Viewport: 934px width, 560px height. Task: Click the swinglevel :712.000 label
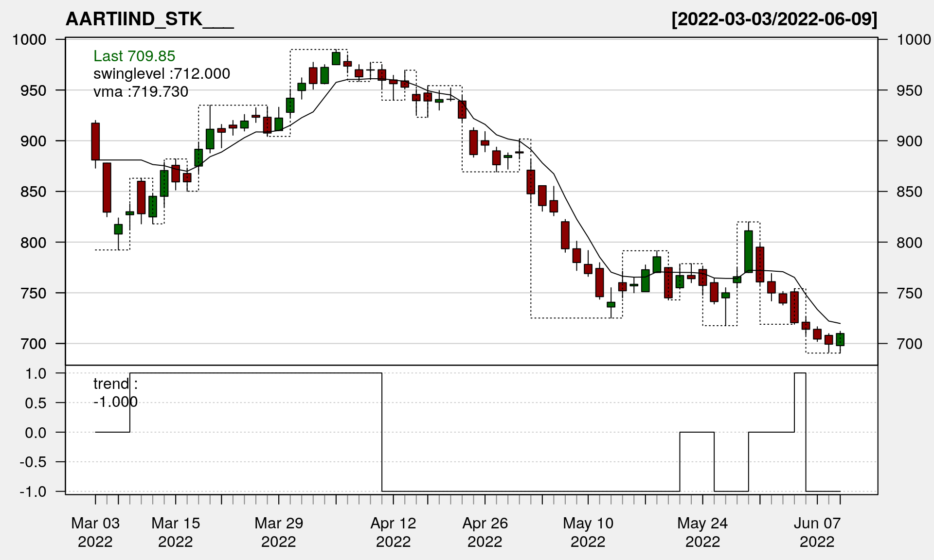point(162,74)
